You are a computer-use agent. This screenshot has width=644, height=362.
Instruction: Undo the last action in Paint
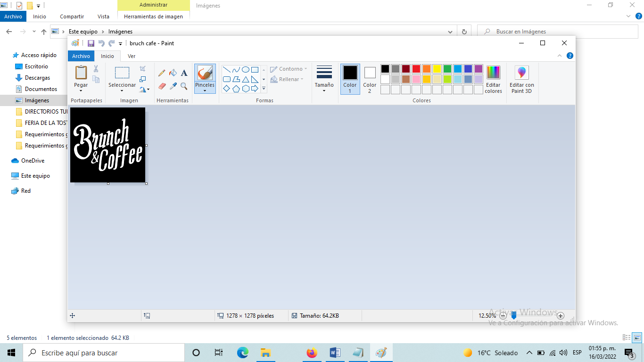pos(101,43)
